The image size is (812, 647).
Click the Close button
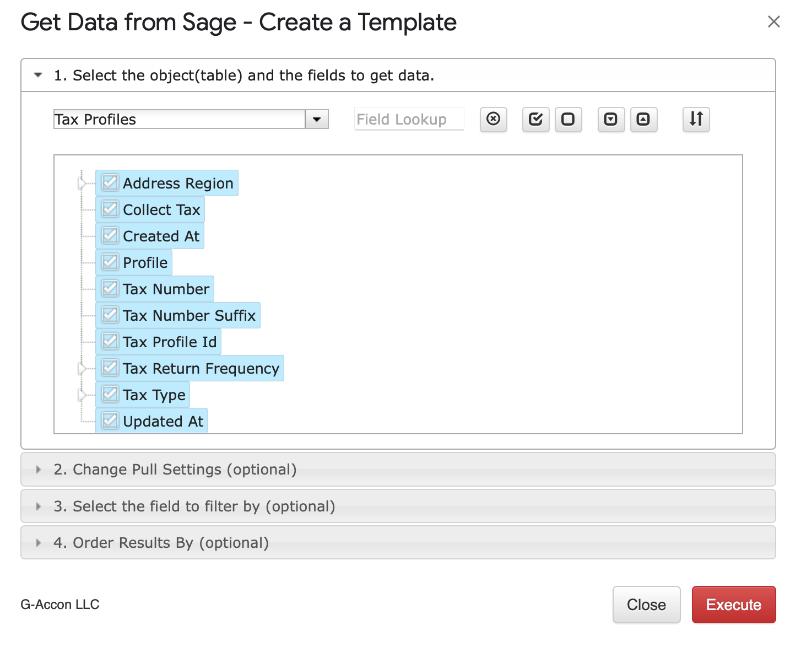[646, 605]
